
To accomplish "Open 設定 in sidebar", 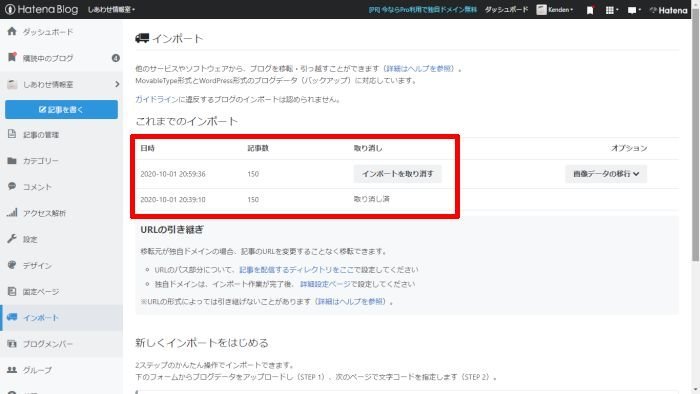I will (30, 239).
